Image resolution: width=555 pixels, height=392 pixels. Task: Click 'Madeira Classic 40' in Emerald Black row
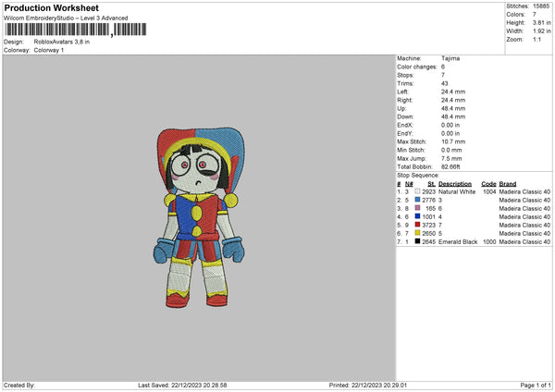coord(524,242)
